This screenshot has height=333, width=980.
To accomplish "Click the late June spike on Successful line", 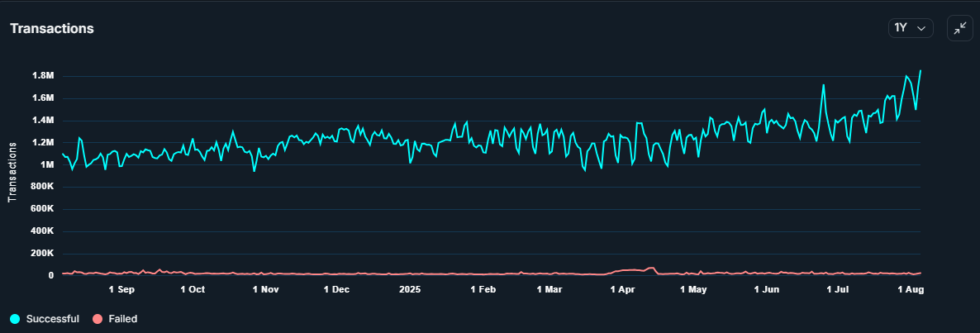I will [823, 85].
